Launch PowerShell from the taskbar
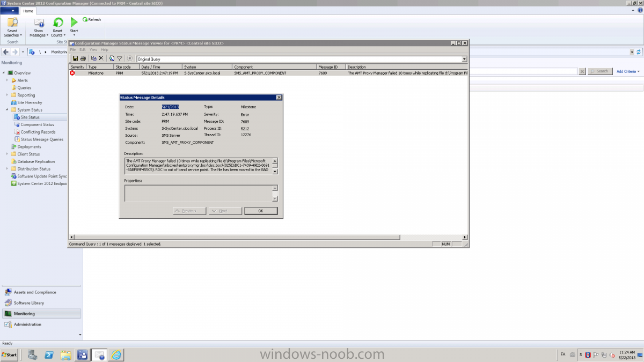 click(49, 354)
